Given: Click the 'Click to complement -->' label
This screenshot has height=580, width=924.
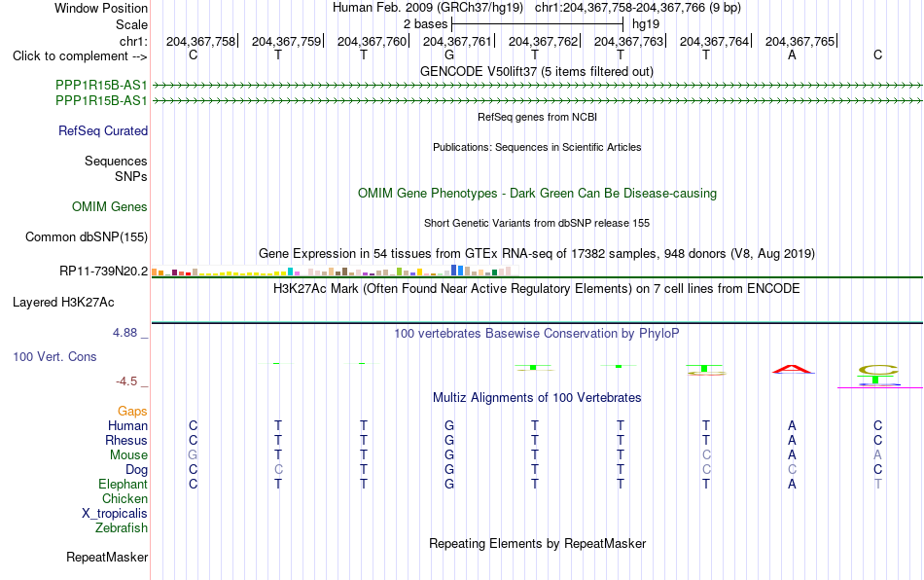Looking at the screenshot, I should tap(80, 56).
